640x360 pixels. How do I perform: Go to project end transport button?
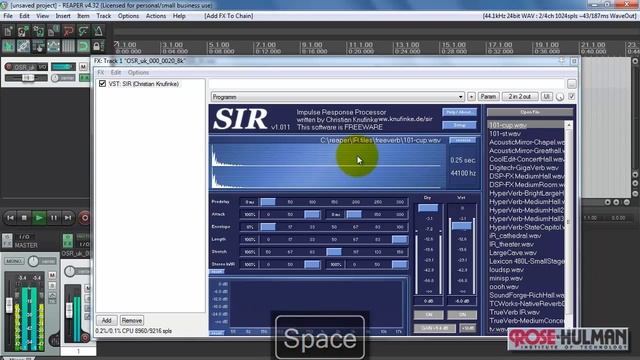(68, 218)
